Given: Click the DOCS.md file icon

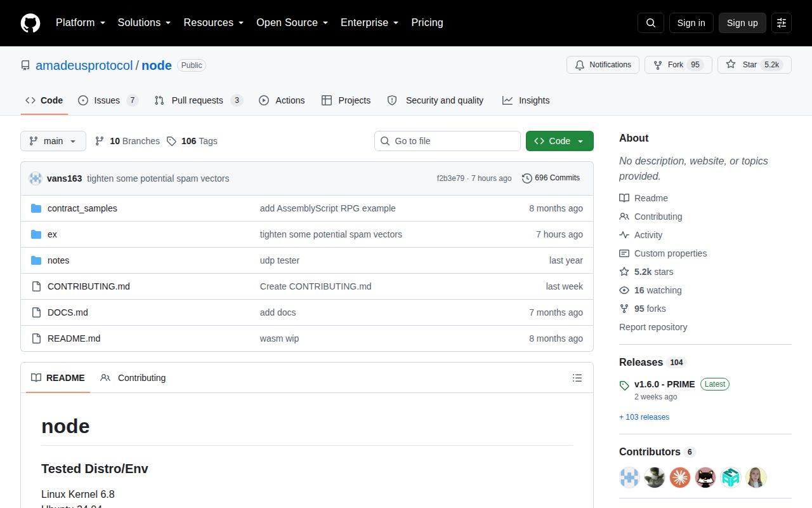Looking at the screenshot, I should click(x=36, y=312).
